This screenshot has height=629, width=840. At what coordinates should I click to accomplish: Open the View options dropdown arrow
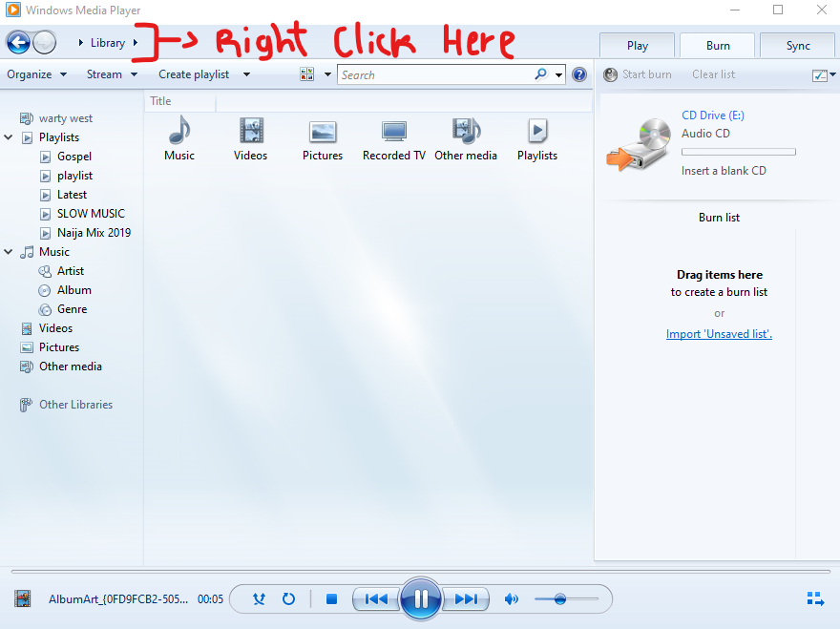click(327, 74)
